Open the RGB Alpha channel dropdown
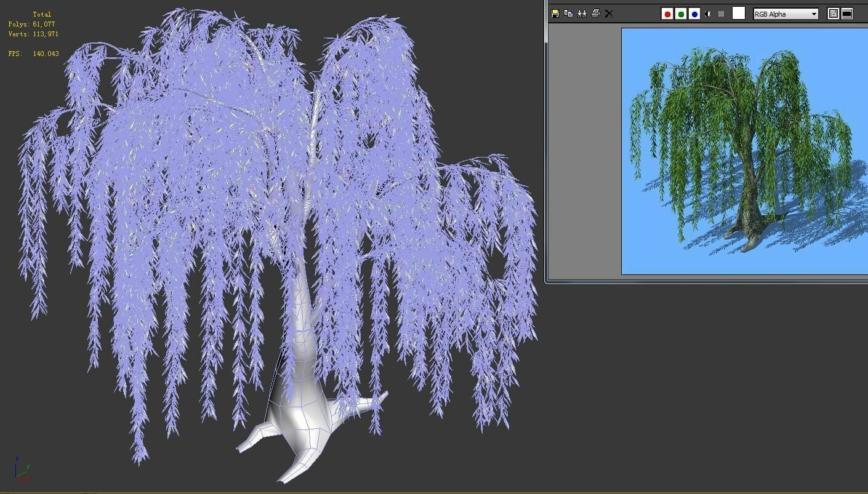The width and height of the screenshot is (868, 494). pyautogui.click(x=814, y=14)
